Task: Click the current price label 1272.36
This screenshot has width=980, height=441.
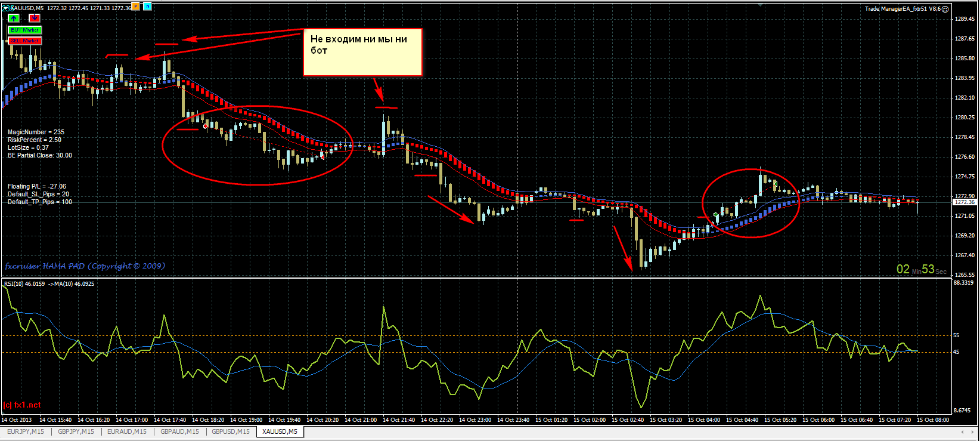Action: click(x=965, y=202)
